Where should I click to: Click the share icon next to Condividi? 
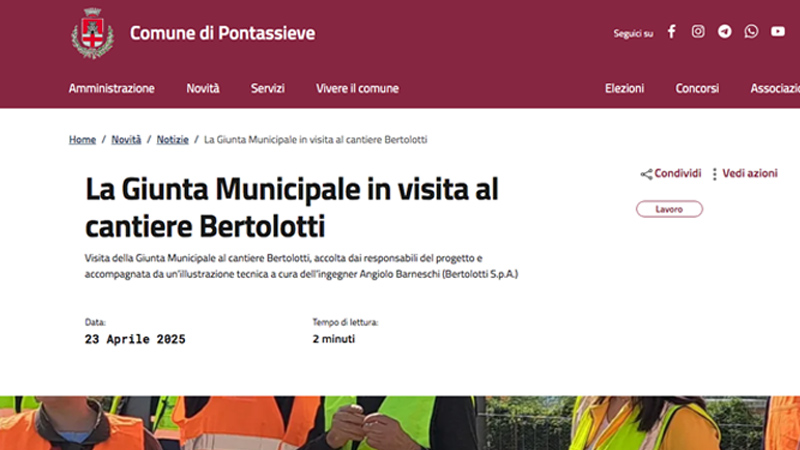646,174
